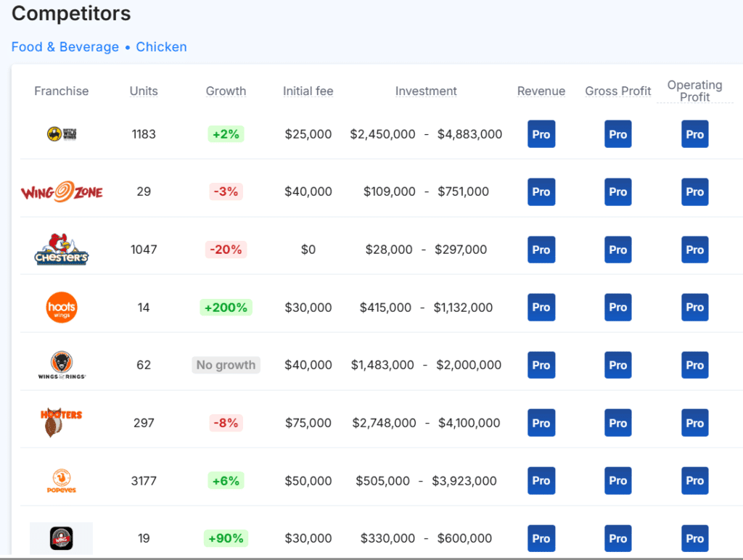Click the +2% growth badge
743x560 pixels.
tap(226, 134)
